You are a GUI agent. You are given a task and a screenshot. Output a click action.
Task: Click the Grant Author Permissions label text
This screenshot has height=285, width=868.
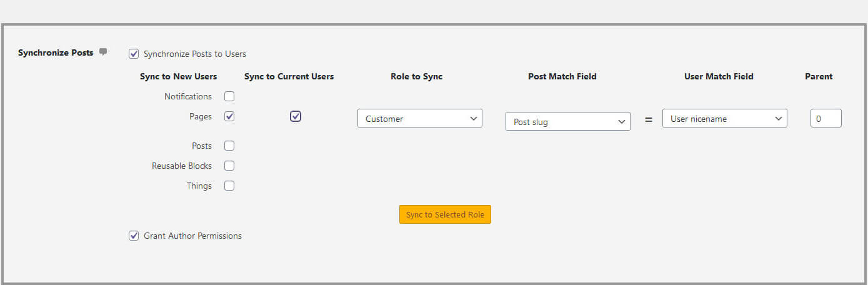(192, 236)
